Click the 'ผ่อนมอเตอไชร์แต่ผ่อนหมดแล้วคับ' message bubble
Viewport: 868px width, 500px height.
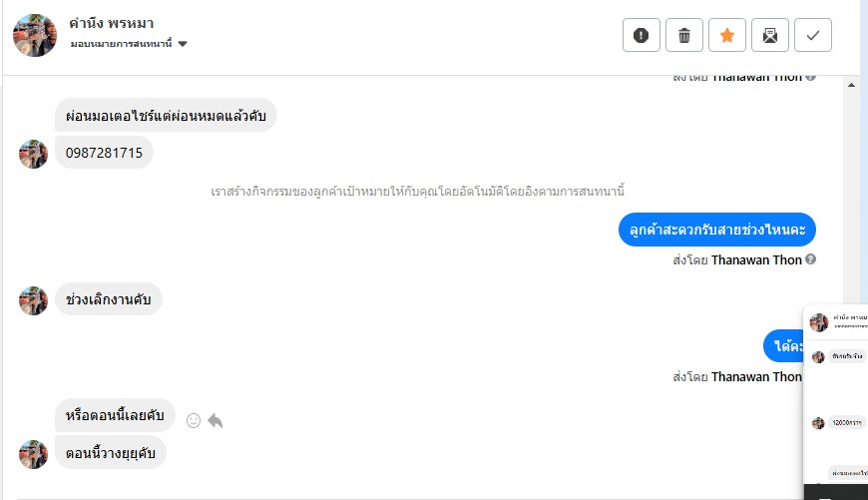(x=165, y=115)
